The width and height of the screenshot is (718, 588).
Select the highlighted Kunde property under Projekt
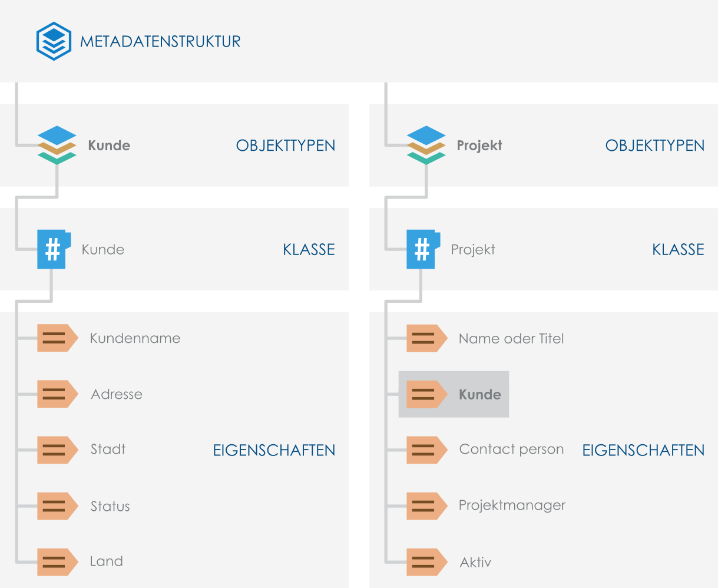click(479, 395)
